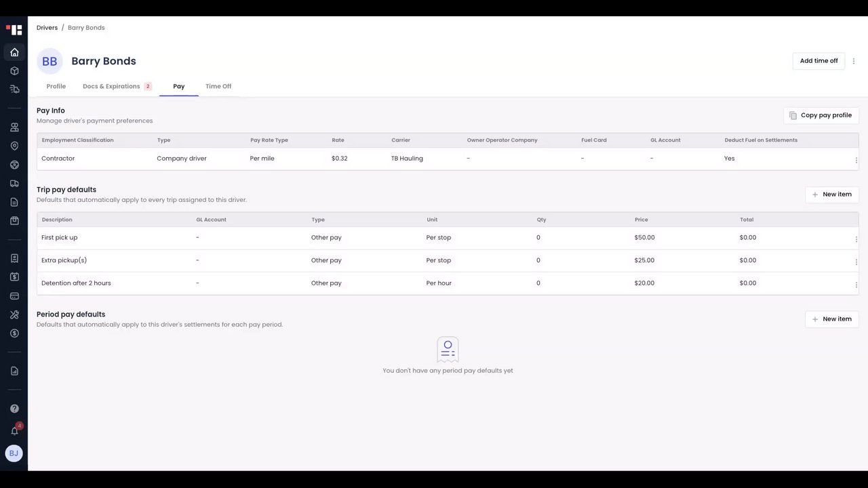
Task: Add New item to Trip pay defaults
Action: (832, 195)
